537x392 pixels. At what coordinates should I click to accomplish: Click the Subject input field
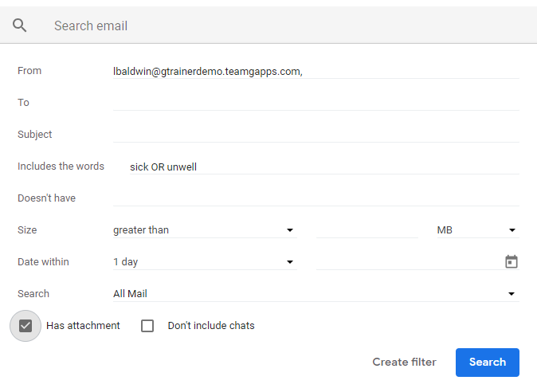point(316,135)
